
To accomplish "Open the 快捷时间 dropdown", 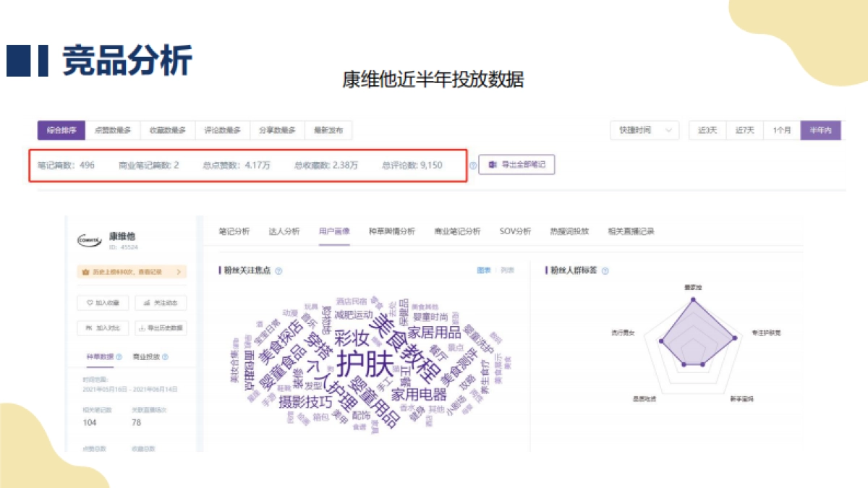I will point(644,130).
